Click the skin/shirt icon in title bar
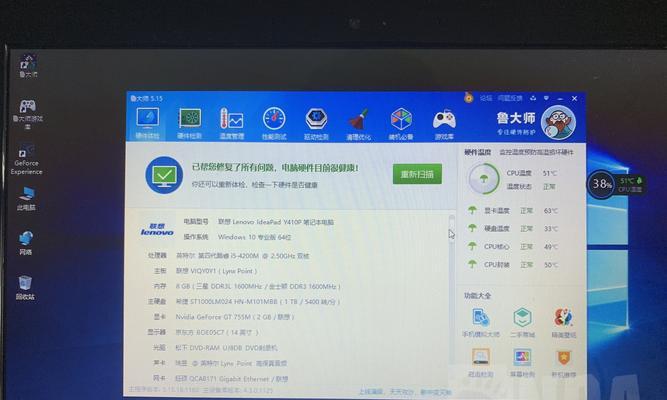The height and width of the screenshot is (400, 667). (533, 98)
